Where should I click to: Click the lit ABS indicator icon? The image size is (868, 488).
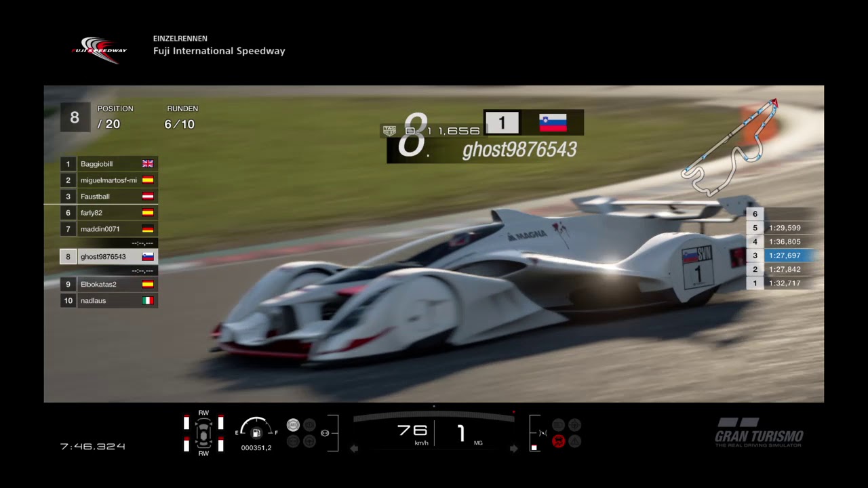pyautogui.click(x=293, y=425)
